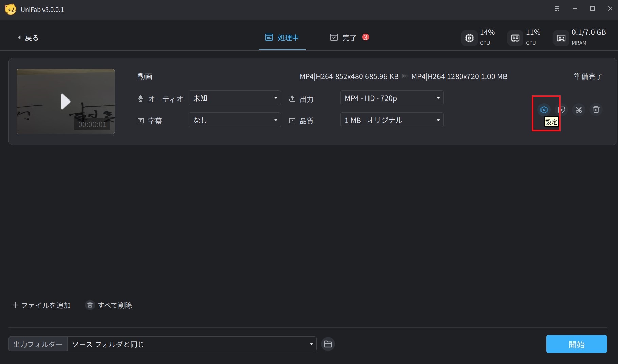Switch to the 処理中 tab
This screenshot has width=618, height=364.
click(x=282, y=38)
